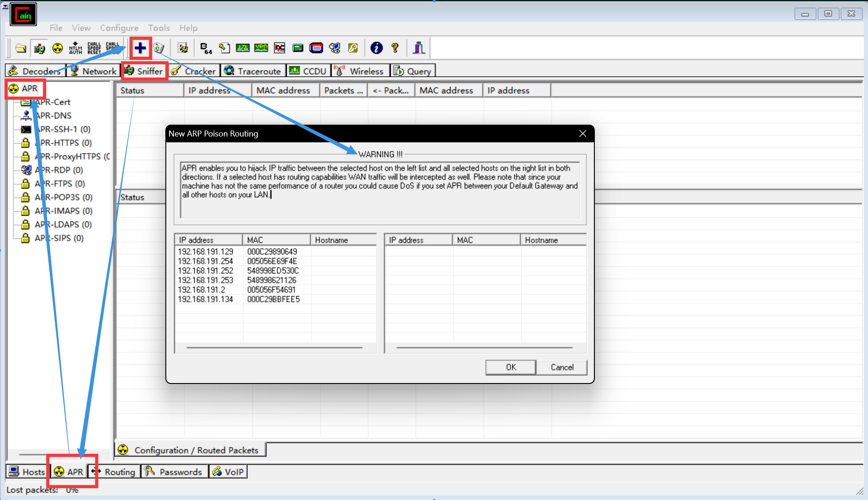Select the VoIP bottom tab
Viewport: 868px width, 500px height.
[228, 472]
